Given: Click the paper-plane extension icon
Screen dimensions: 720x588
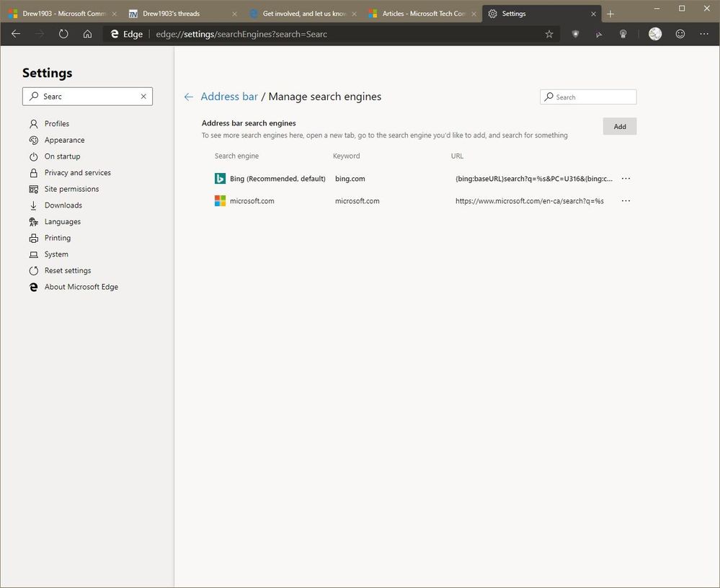Looking at the screenshot, I should pyautogui.click(x=599, y=34).
